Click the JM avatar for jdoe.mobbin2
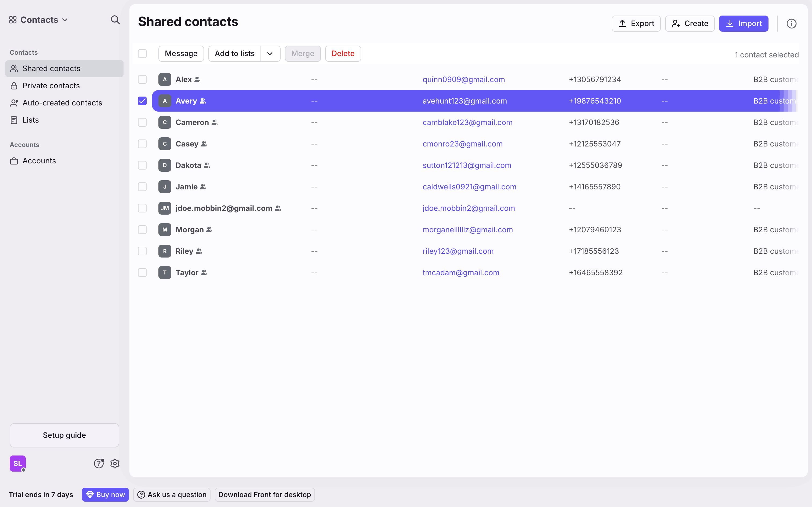 (x=165, y=208)
